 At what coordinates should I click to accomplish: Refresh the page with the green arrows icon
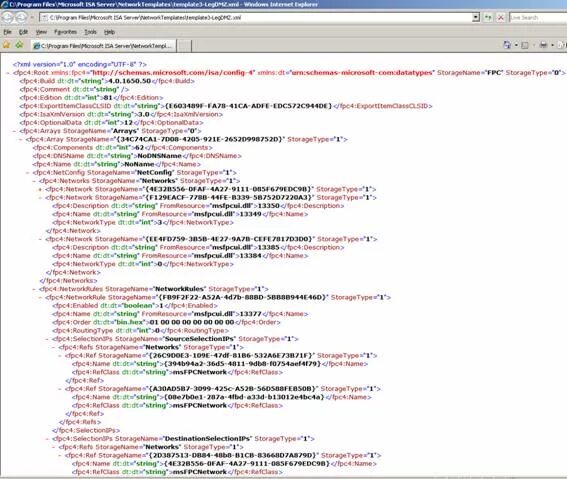[x=488, y=17]
